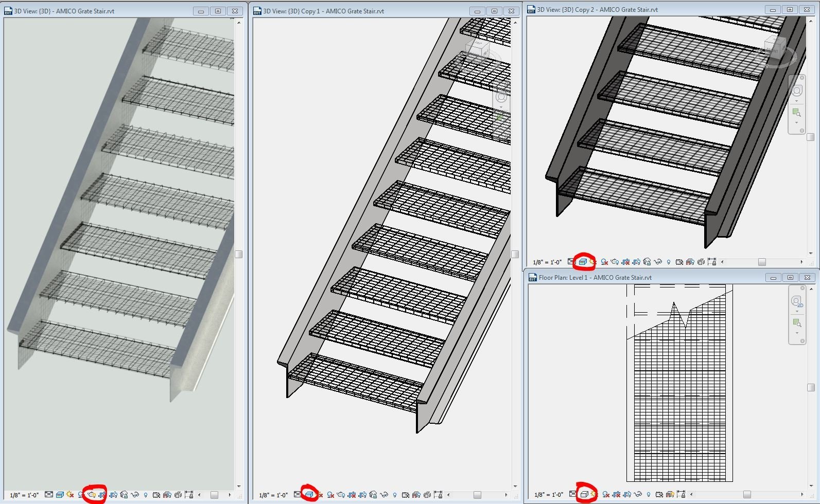The image size is (820, 504).
Task: Click the horizontal scrollbar thumb in Copy 1 view
Action: [x=477, y=495]
